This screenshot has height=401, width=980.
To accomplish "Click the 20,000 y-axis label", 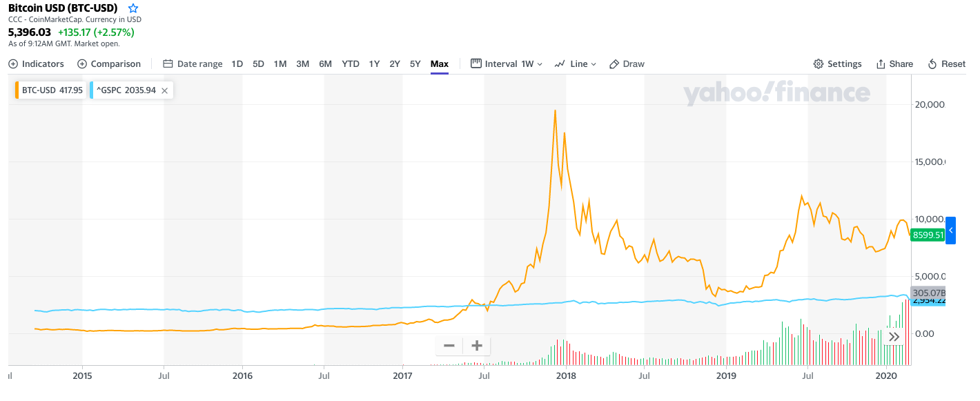I will pyautogui.click(x=929, y=104).
